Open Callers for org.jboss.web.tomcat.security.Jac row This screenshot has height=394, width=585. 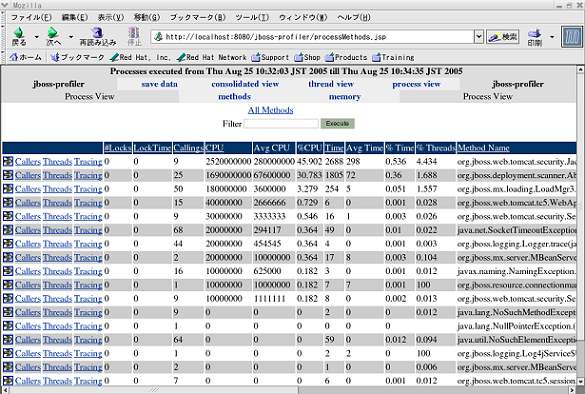[x=28, y=162]
